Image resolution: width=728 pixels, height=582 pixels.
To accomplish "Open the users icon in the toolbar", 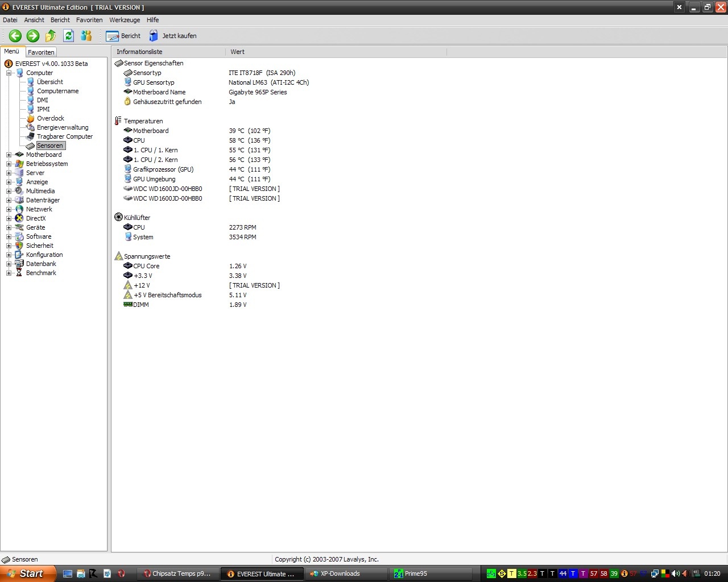I will pos(86,36).
